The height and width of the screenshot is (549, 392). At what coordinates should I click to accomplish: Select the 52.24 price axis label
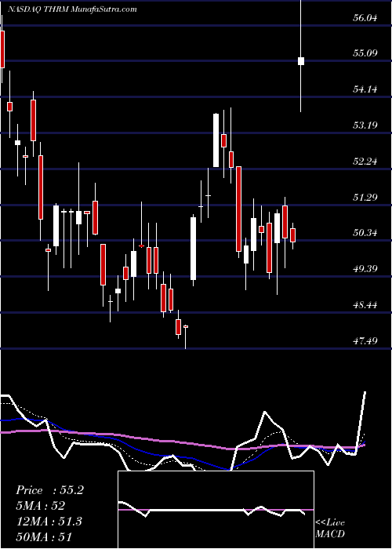click(x=365, y=162)
